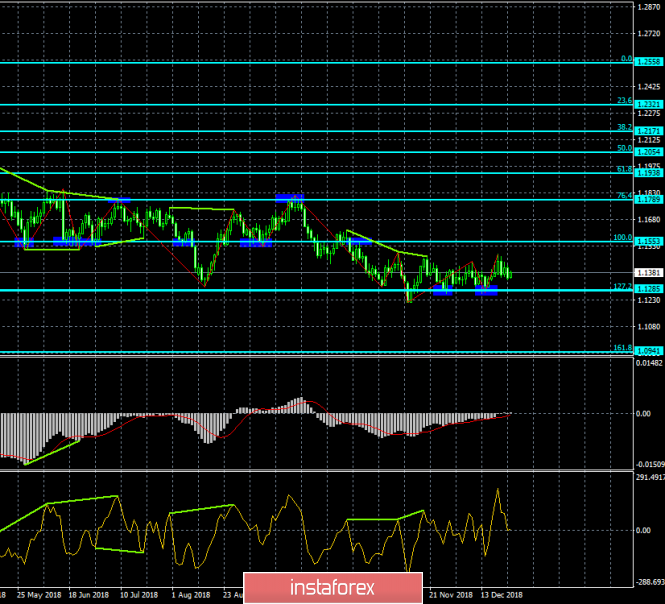The width and height of the screenshot is (665, 604).
Task: Click the CCI lower scale value -288.693
Action: (x=650, y=582)
